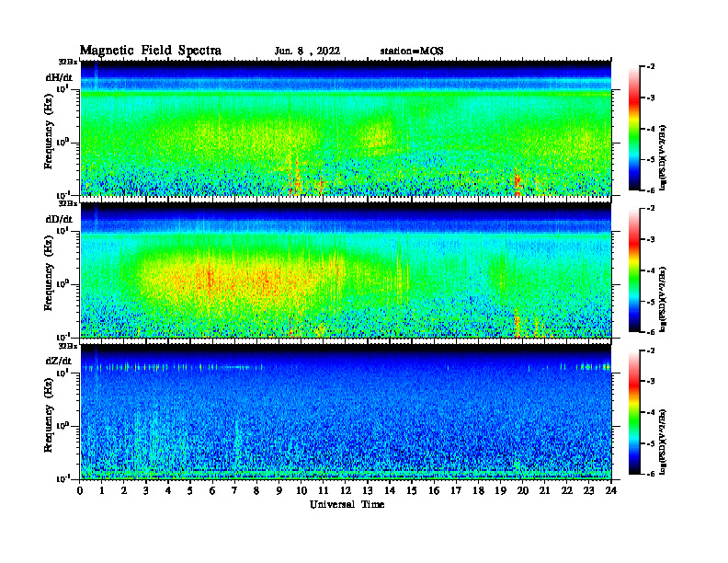Select hour tick label '9' on time axis

pyautogui.click(x=279, y=491)
